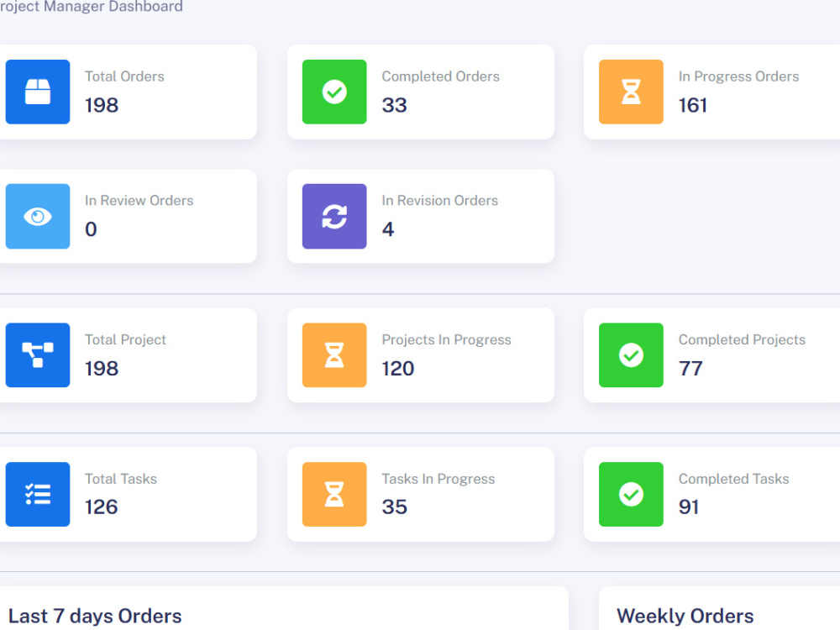Image resolution: width=840 pixels, height=630 pixels.
Task: Click the Total Tasks value 126
Action: pyautogui.click(x=102, y=507)
